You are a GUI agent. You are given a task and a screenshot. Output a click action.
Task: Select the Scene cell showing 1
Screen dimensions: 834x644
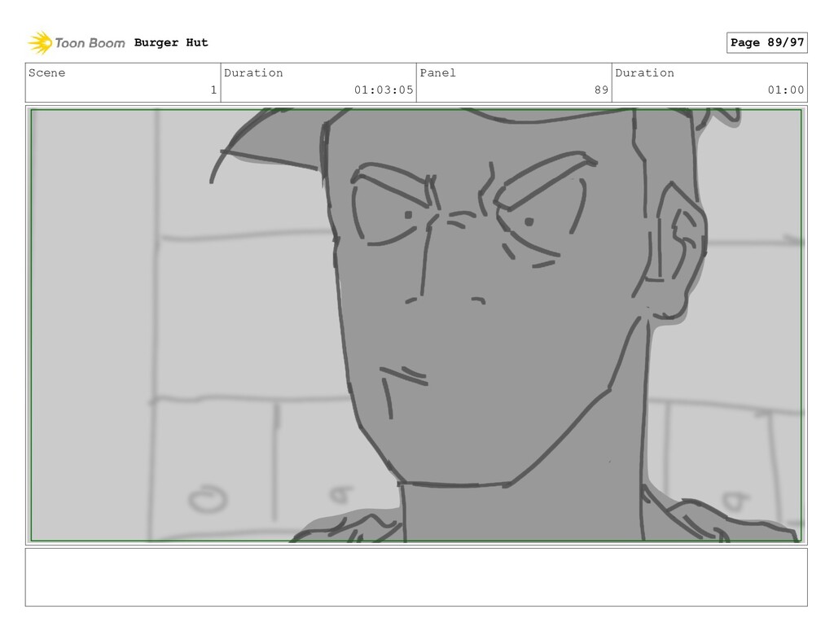[123, 82]
